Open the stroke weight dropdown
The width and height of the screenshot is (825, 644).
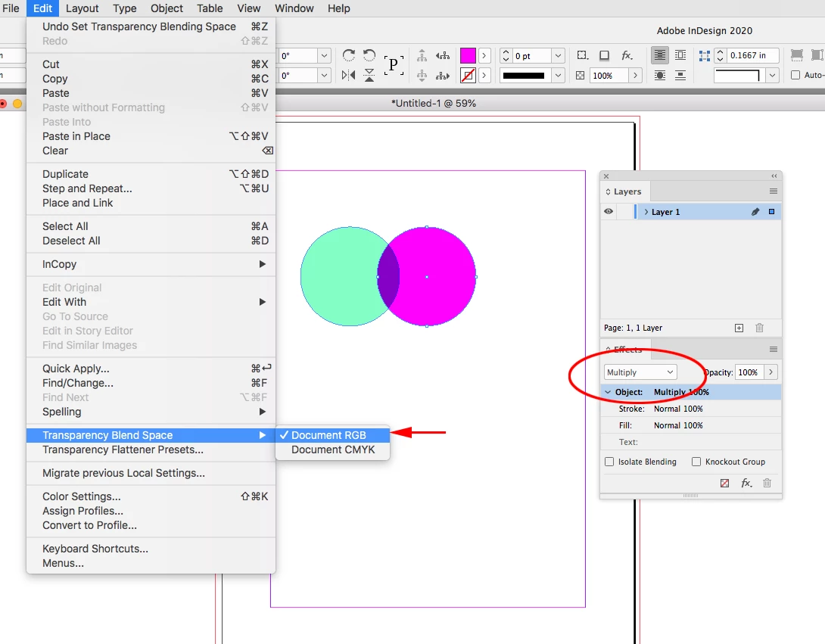click(559, 56)
